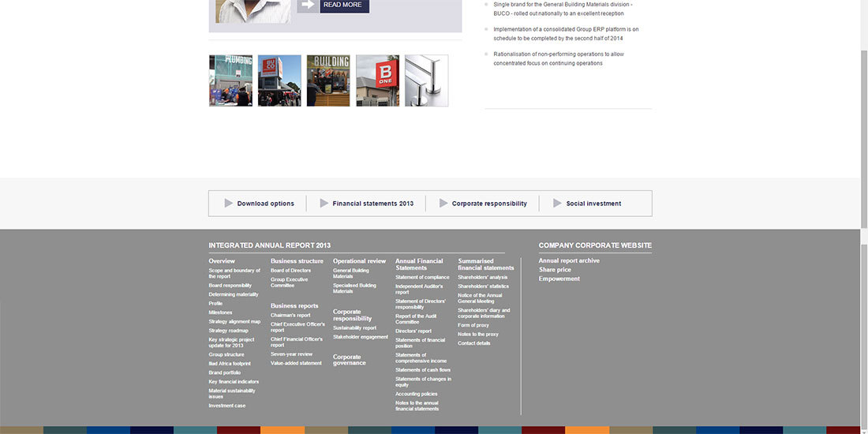Click the triangle icon next to Download options
Image resolution: width=868 pixels, height=434 pixels.
point(229,203)
